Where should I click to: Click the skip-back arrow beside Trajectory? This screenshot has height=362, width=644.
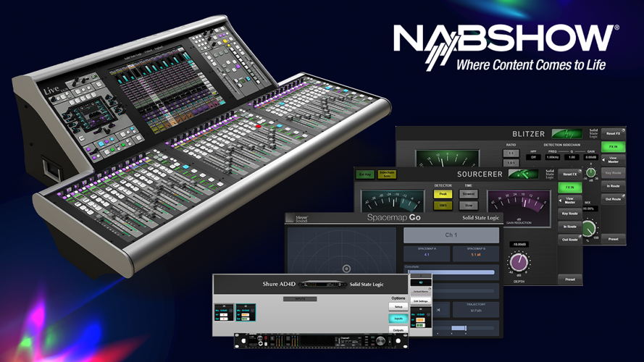(x=438, y=310)
